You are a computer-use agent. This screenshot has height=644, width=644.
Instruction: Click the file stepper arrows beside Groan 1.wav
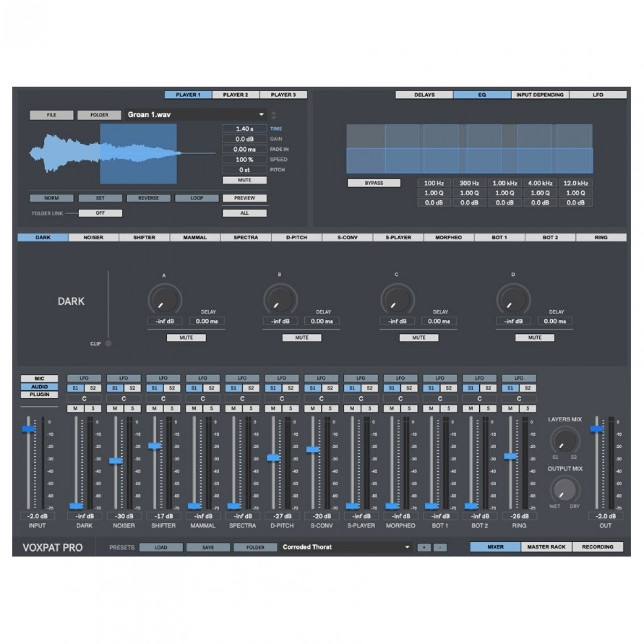(x=274, y=115)
